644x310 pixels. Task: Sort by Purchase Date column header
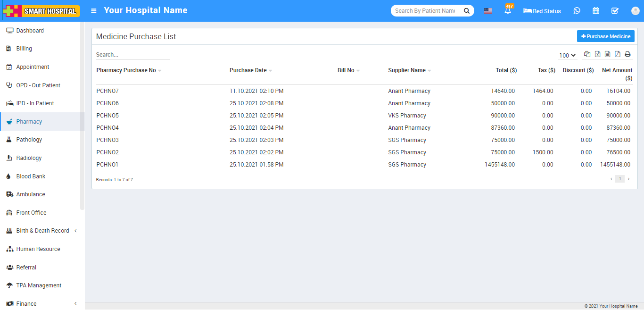click(248, 70)
